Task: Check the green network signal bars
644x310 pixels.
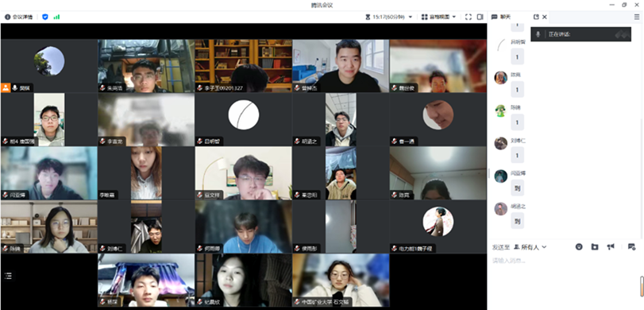Action: point(56,17)
